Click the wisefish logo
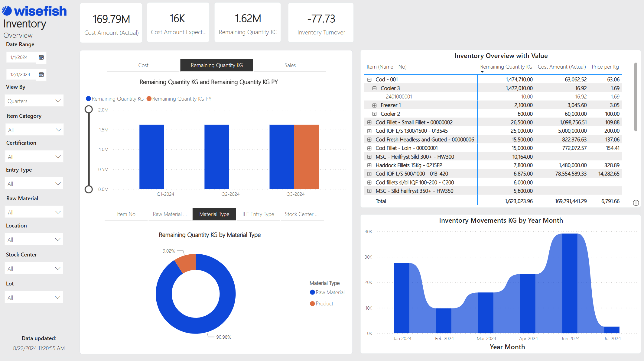This screenshot has height=361, width=644. click(34, 11)
